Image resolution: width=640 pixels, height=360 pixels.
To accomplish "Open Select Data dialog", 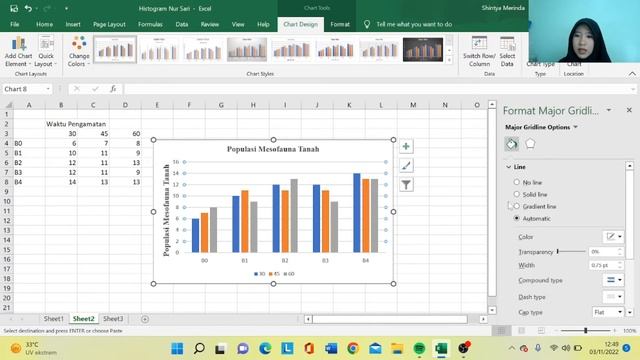I will [507, 51].
